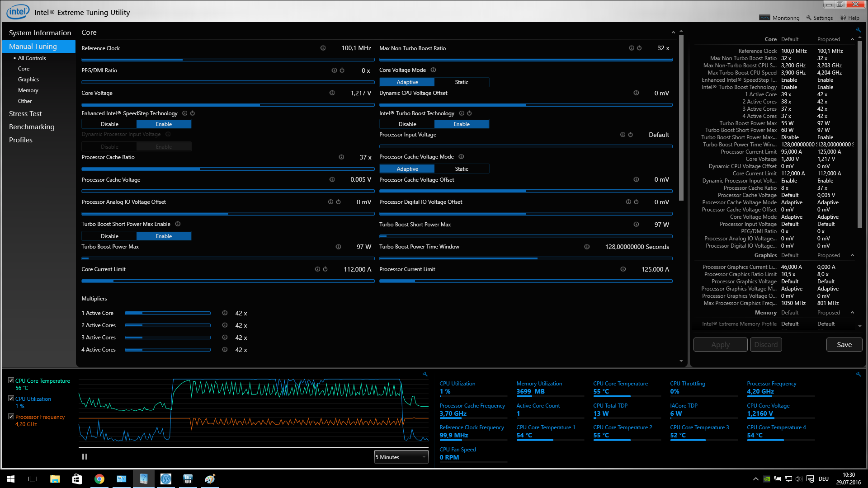
Task: Click info icon for Enhanced SpeedStep Technology
Action: (x=184, y=113)
